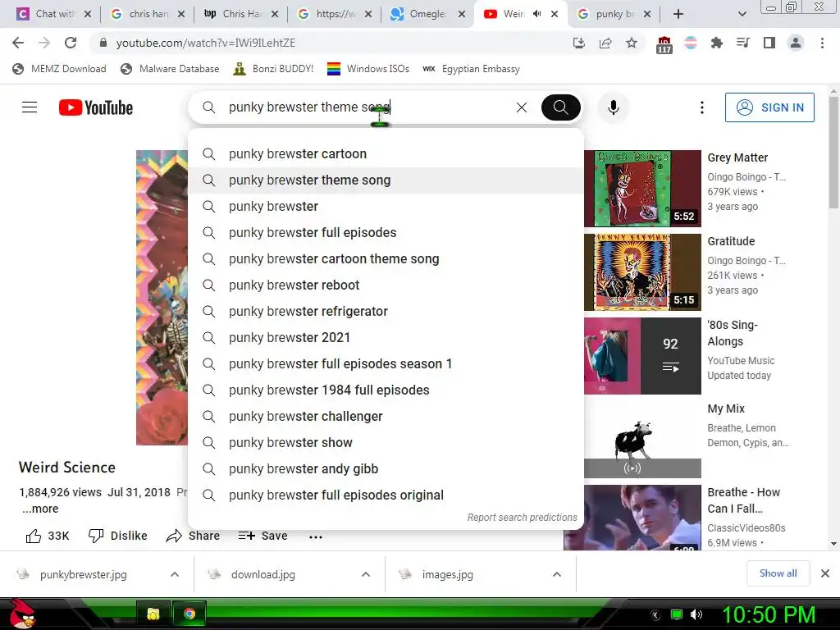Open the Angry Birds start button
Image resolution: width=840 pixels, height=630 pixels.
click(21, 614)
